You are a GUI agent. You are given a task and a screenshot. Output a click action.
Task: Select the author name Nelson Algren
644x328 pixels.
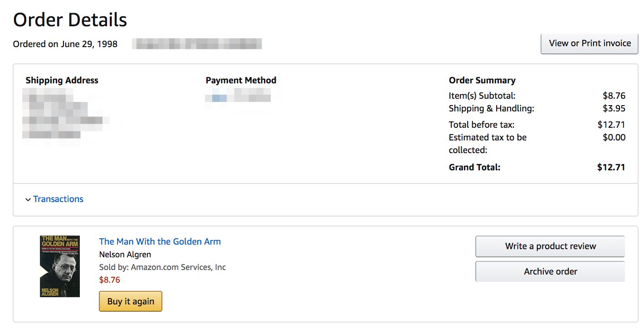click(125, 255)
